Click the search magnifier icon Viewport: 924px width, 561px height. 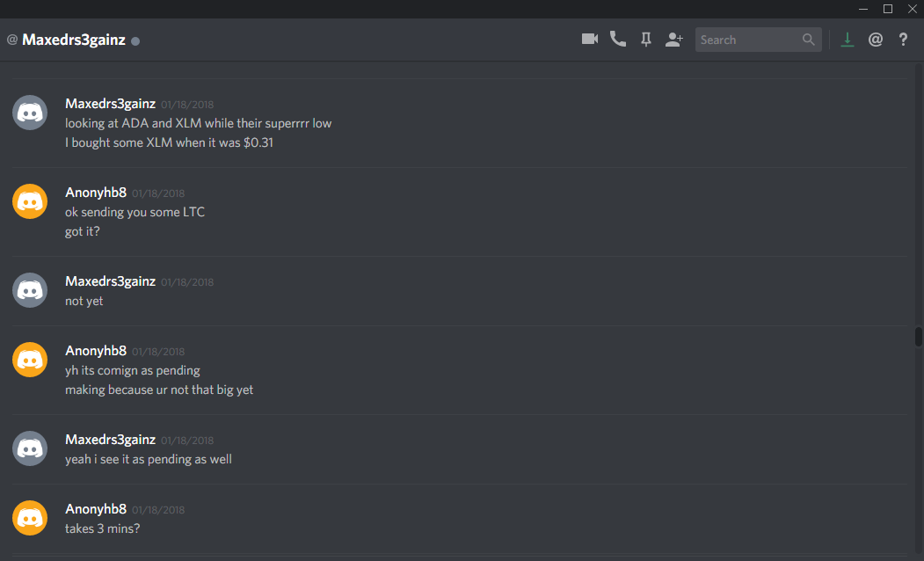coord(809,40)
